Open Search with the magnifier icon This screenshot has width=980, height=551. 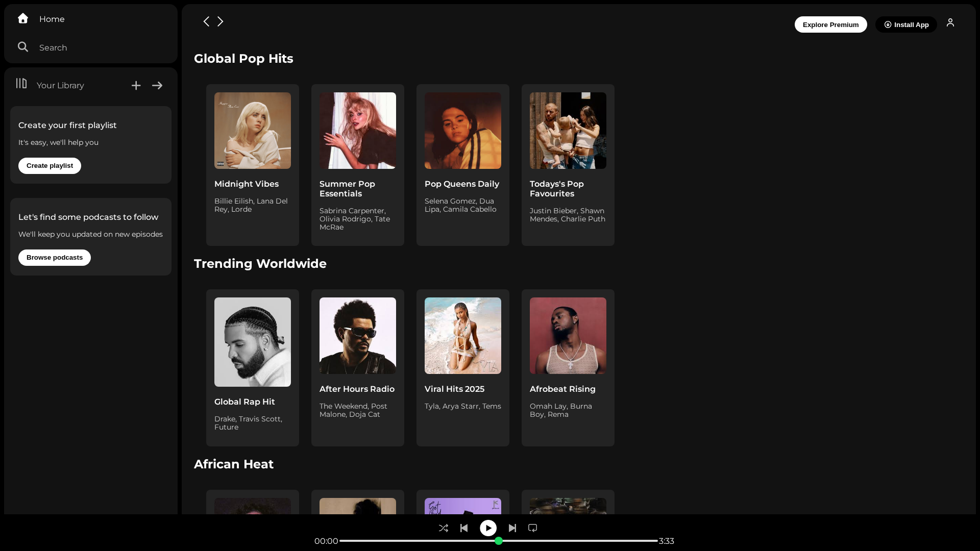pos(23,47)
